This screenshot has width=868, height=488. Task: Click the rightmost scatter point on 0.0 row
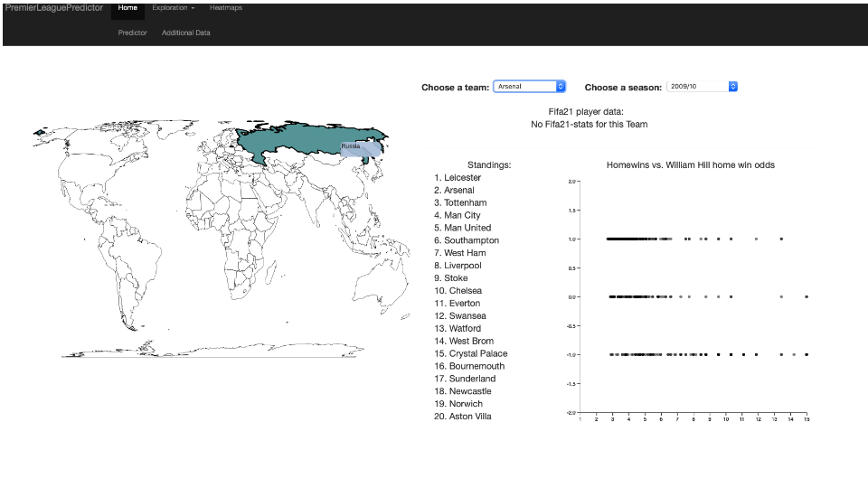(x=807, y=297)
